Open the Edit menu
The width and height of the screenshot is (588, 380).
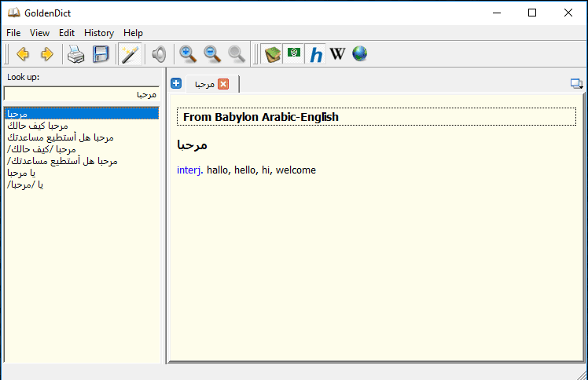(x=67, y=33)
